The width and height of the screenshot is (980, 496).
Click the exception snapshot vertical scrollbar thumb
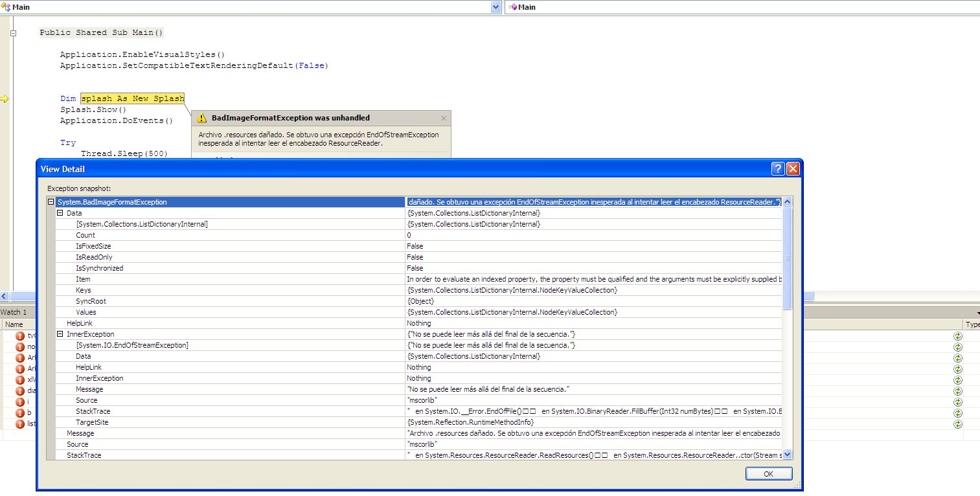pos(788,258)
